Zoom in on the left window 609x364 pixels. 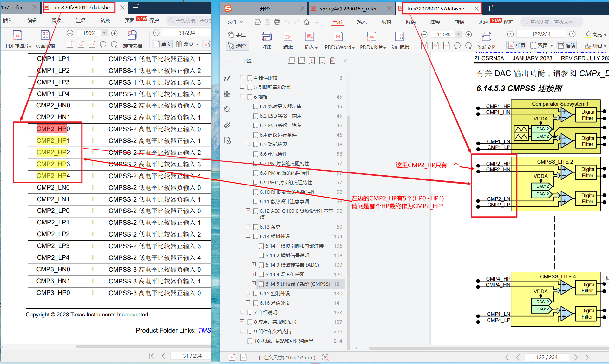tap(115, 33)
